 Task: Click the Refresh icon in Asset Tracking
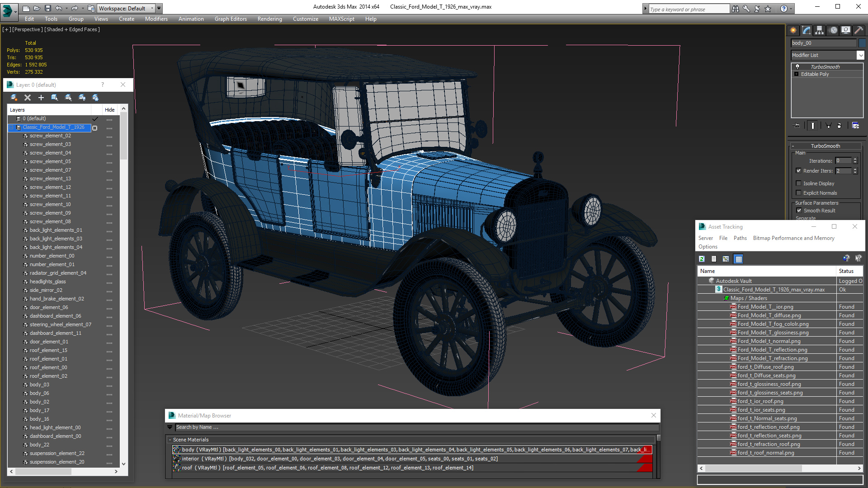tap(702, 259)
